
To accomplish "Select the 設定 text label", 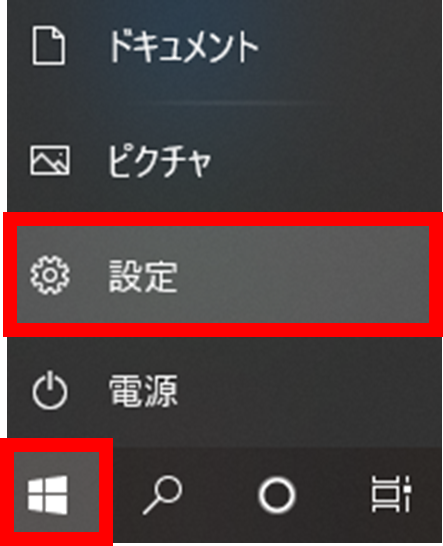I will (x=143, y=276).
